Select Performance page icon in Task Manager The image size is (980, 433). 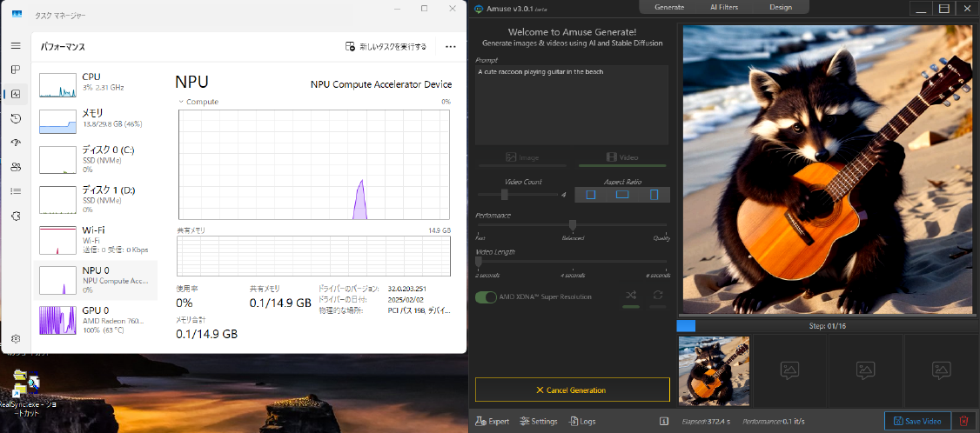point(16,95)
